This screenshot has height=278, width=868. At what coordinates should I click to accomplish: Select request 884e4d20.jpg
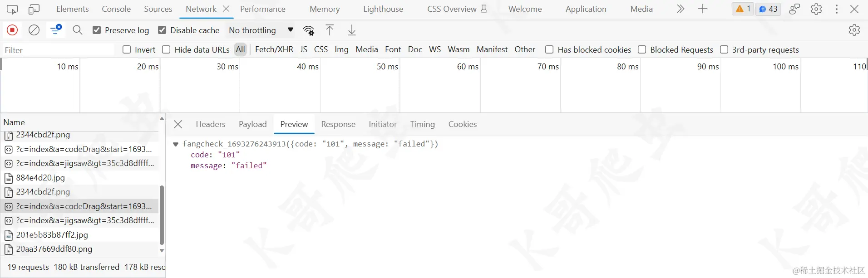tap(80, 178)
